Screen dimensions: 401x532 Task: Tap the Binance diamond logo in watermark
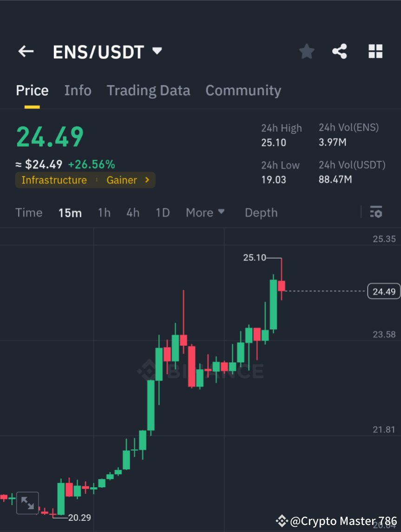click(x=148, y=371)
